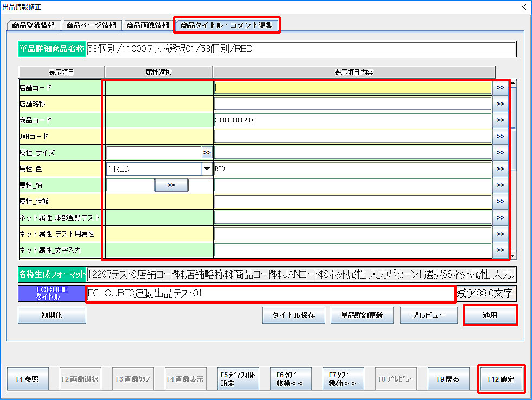Click the F12 確定 button
This screenshot has height=400, width=532.
(501, 379)
